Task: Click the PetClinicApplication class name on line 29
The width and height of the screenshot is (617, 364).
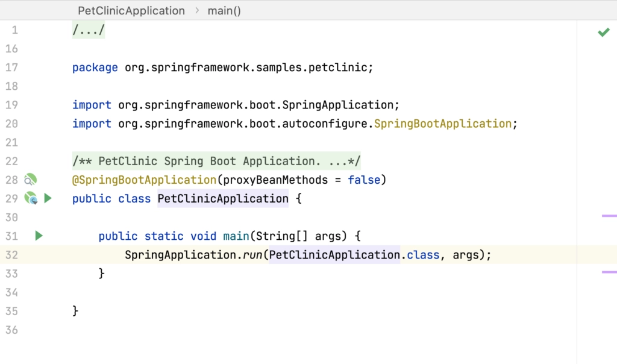Action: pos(223,198)
